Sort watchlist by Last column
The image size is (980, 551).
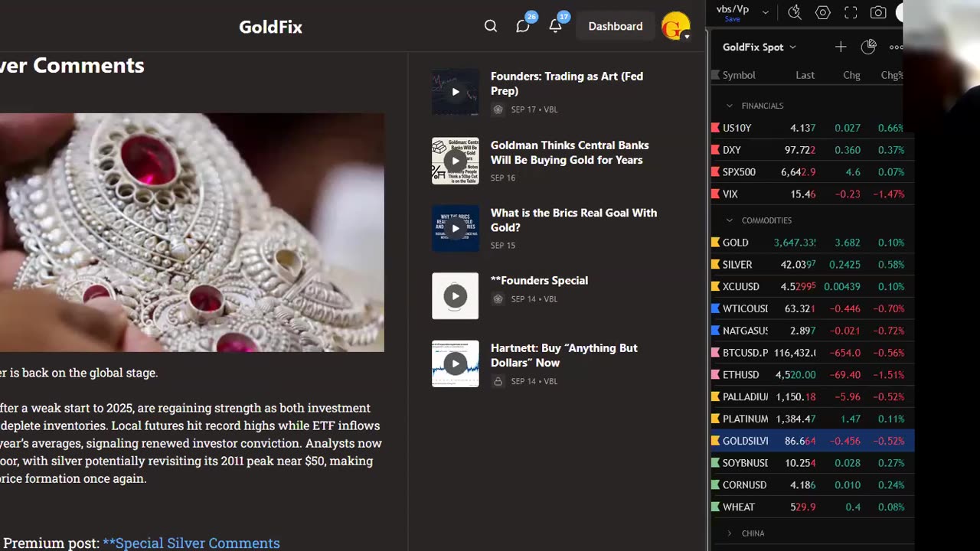pos(805,75)
